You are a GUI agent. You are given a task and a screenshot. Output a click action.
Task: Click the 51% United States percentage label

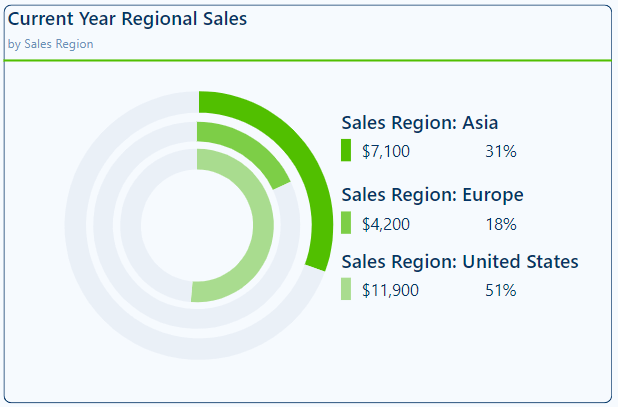pyautogui.click(x=500, y=291)
